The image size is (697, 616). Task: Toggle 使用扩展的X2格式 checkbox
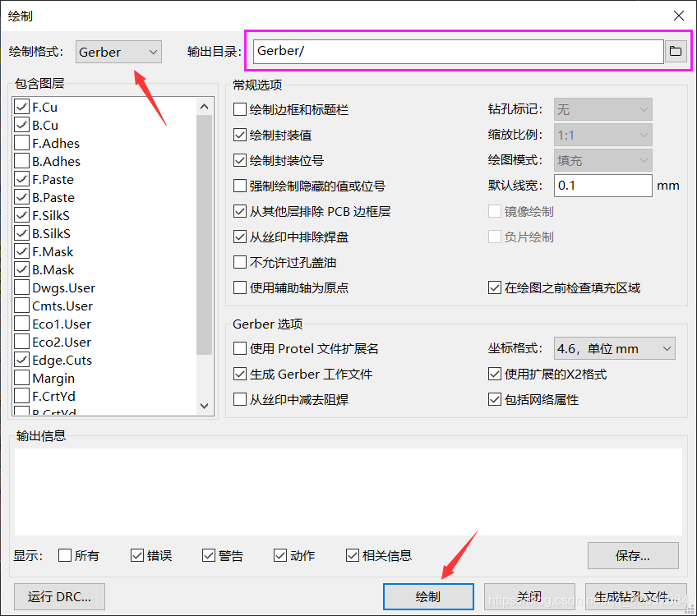click(x=495, y=374)
